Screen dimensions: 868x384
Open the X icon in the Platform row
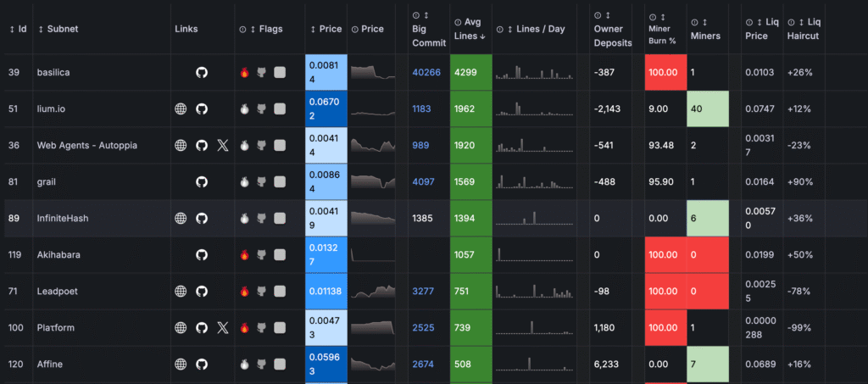tap(223, 328)
